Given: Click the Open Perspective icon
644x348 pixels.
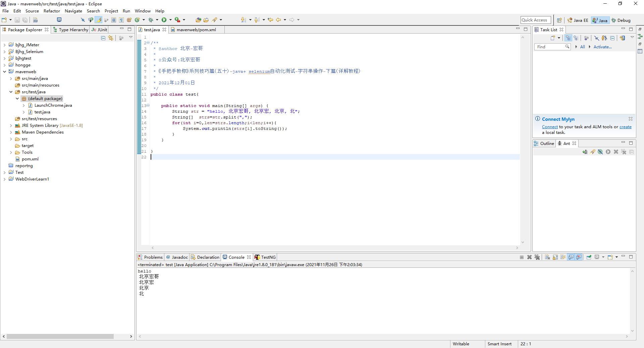Looking at the screenshot, I should (559, 20).
